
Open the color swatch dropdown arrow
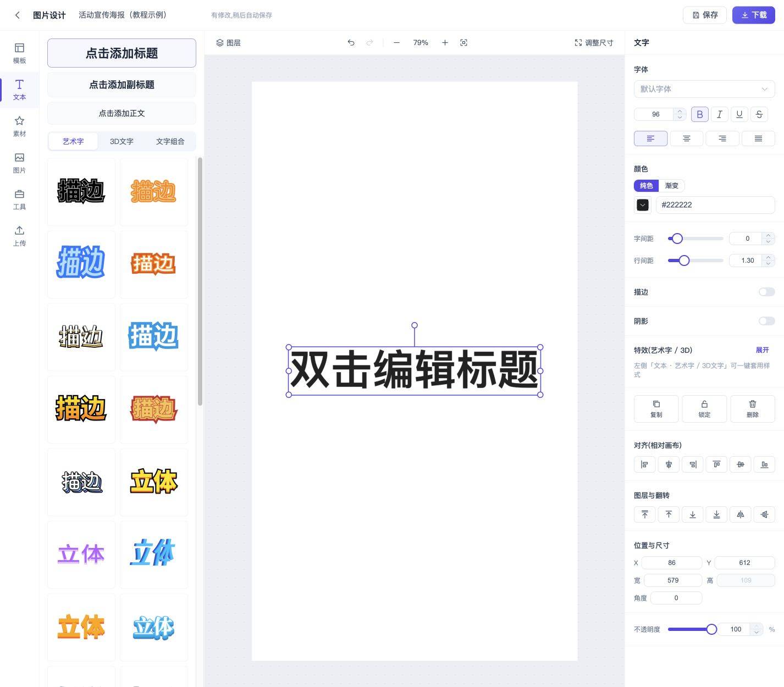643,205
